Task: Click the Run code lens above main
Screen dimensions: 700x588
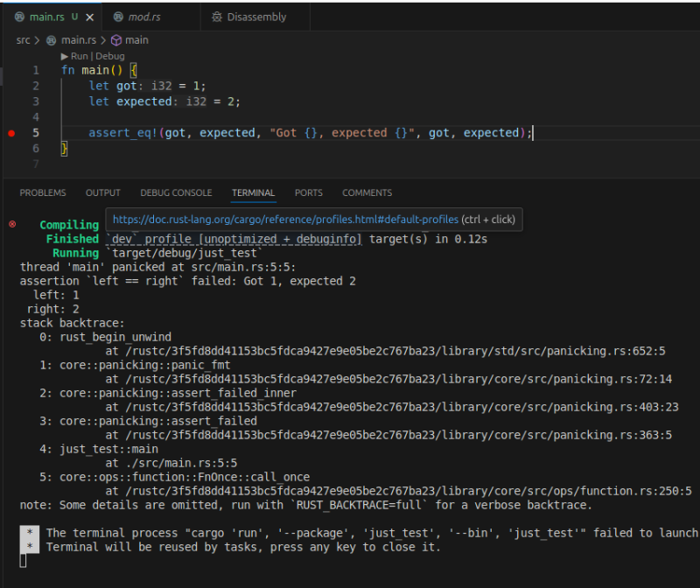Action: [x=78, y=56]
